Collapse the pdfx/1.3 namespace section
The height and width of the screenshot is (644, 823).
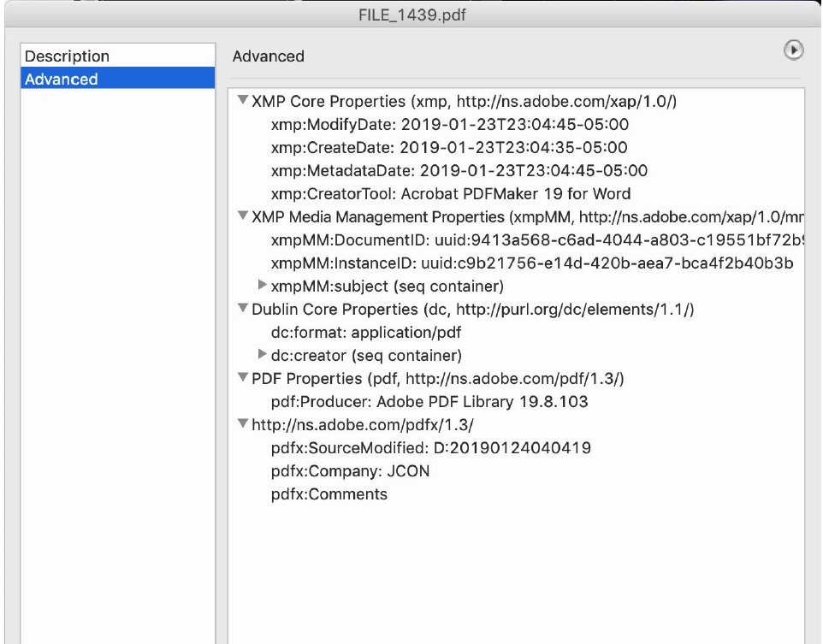coord(243,424)
